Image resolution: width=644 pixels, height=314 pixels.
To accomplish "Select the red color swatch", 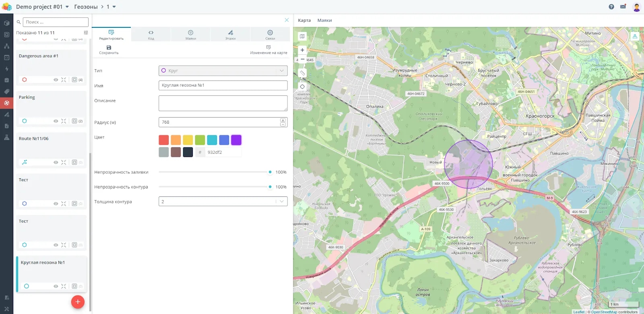I will coord(164,140).
